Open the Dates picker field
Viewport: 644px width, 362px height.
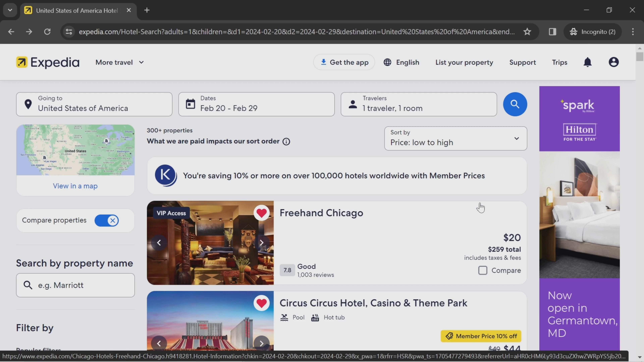[256, 104]
